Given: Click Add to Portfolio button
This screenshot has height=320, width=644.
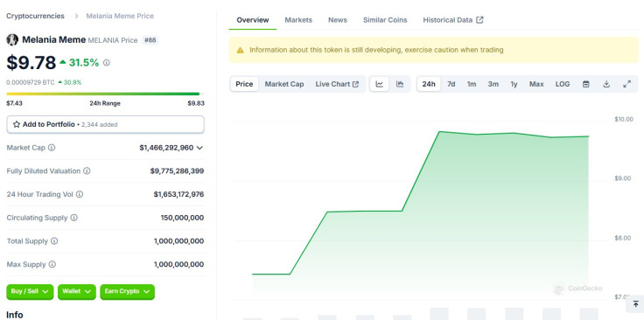Looking at the screenshot, I should coord(105,124).
